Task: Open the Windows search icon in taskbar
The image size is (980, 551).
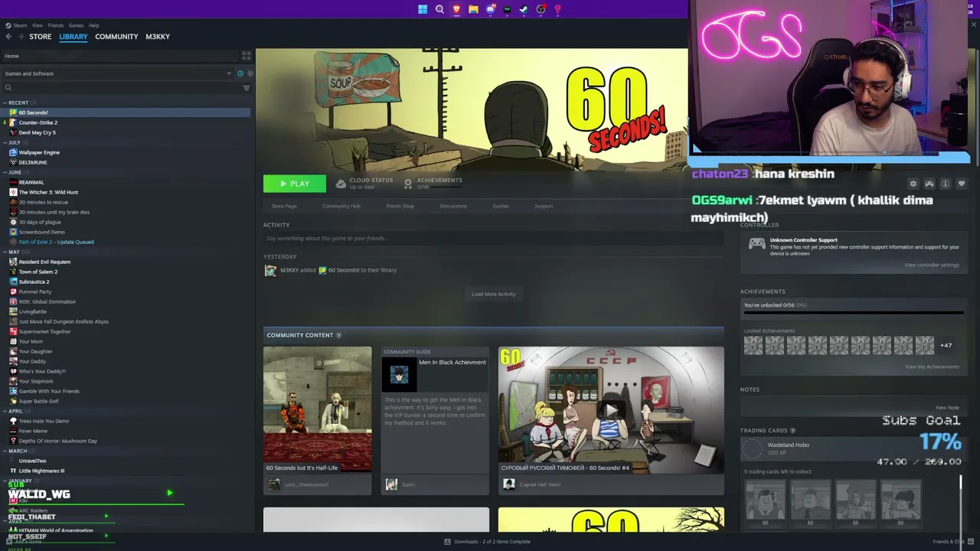Action: [x=439, y=9]
